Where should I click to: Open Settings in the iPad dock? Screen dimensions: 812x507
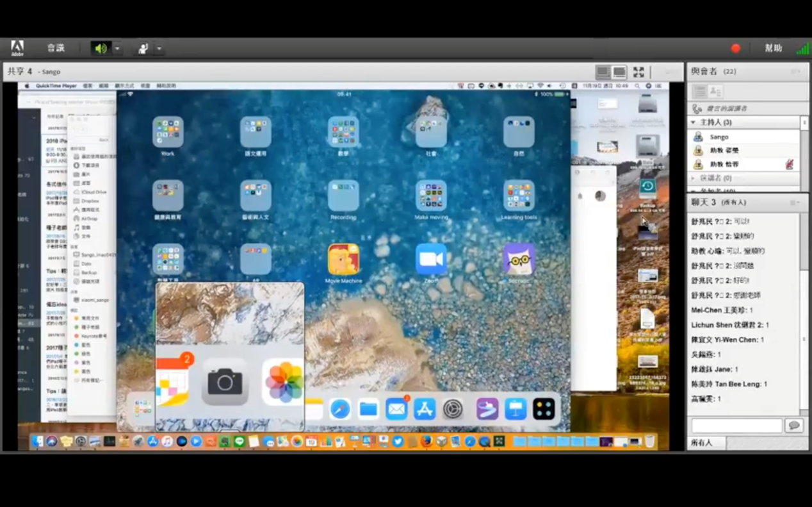[x=453, y=409]
